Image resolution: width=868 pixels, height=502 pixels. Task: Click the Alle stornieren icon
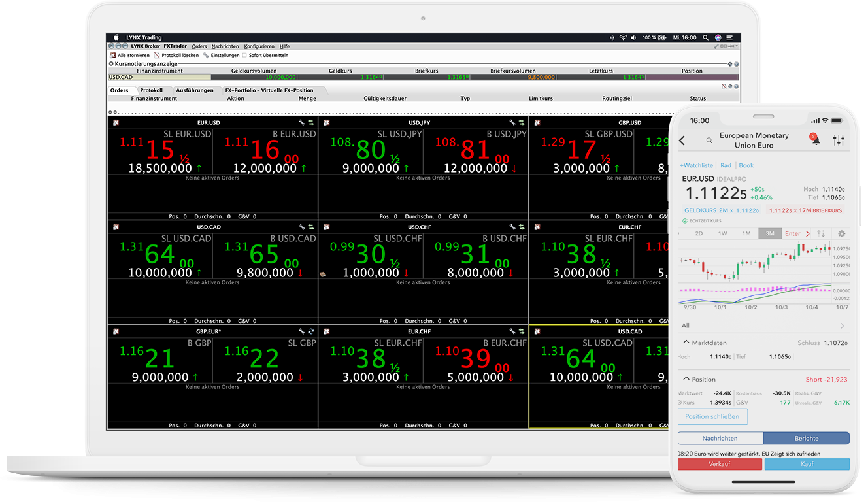click(112, 55)
